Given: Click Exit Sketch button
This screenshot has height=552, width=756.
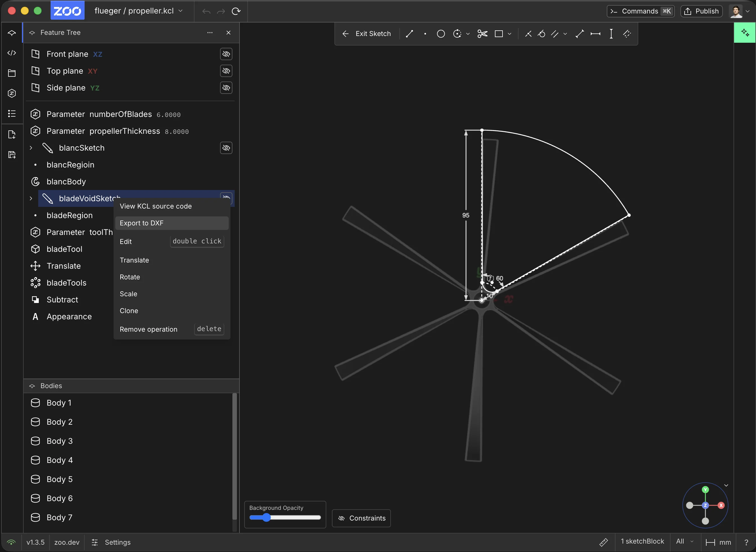Looking at the screenshot, I should click(x=366, y=34).
